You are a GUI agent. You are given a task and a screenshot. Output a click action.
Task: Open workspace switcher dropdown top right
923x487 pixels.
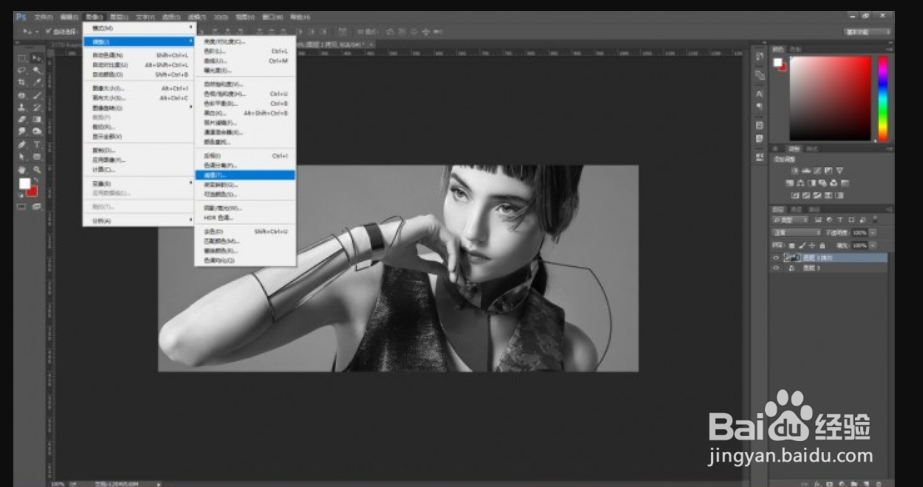click(867, 32)
